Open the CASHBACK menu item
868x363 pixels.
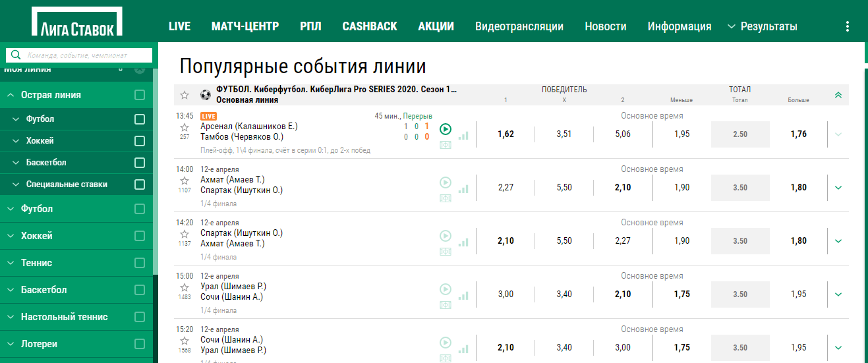370,26
